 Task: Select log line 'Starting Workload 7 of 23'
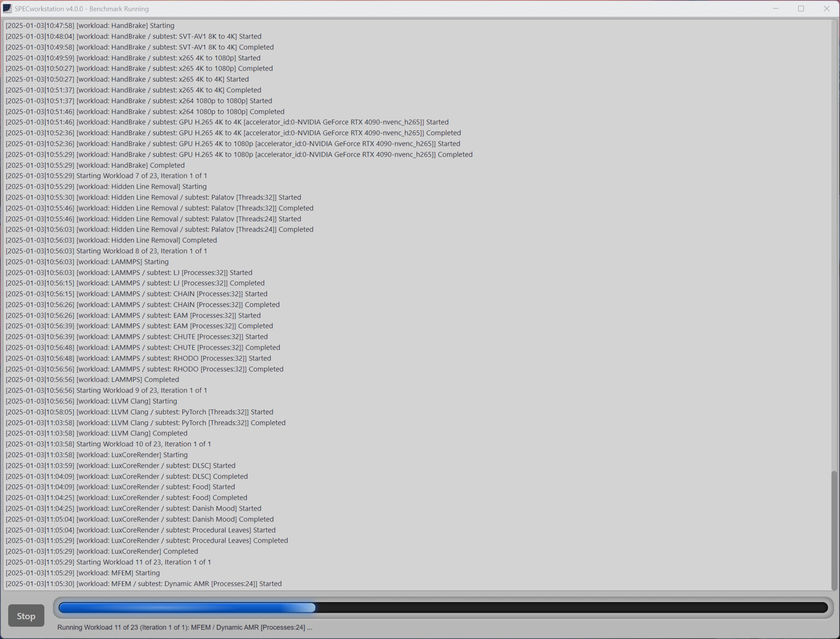click(x=106, y=176)
